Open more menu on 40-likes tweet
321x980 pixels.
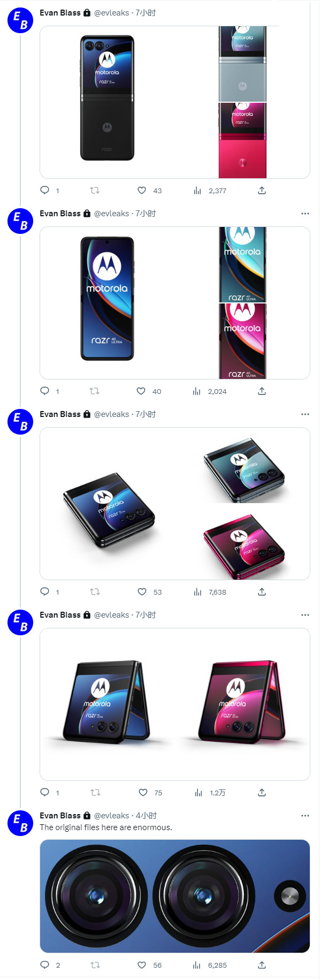pos(305,214)
